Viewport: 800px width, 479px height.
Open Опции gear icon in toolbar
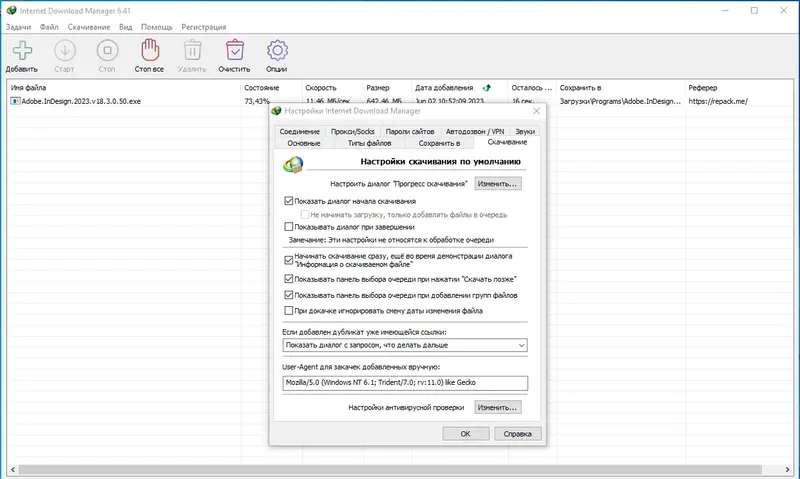coord(277,50)
